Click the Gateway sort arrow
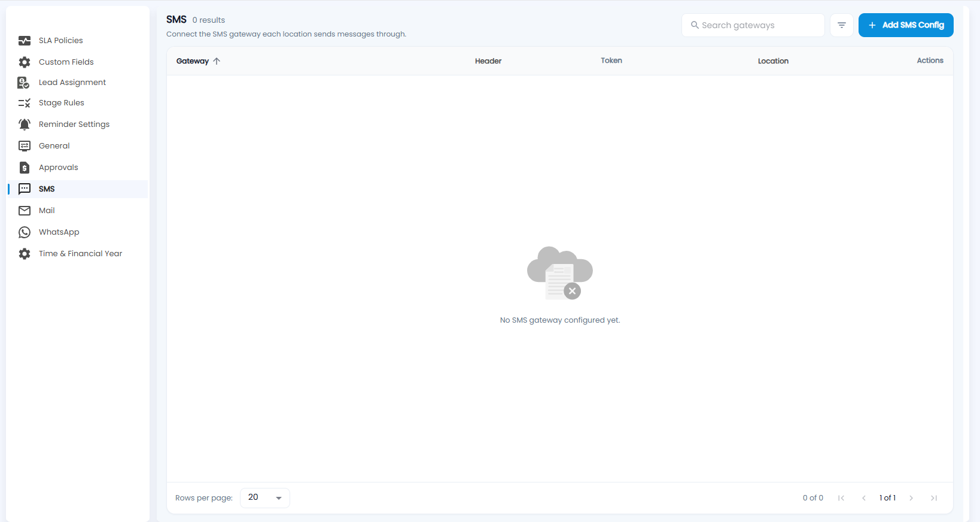The image size is (980, 522). [x=217, y=61]
